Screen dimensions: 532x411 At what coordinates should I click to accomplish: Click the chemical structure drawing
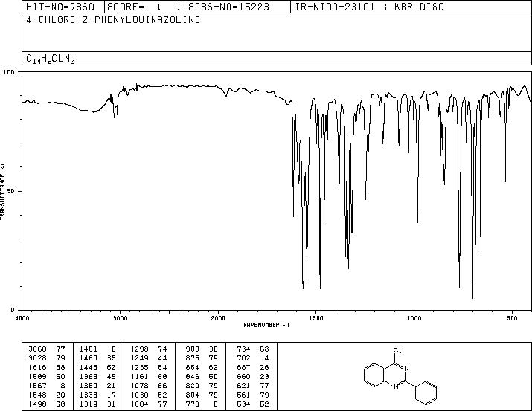click(400, 376)
